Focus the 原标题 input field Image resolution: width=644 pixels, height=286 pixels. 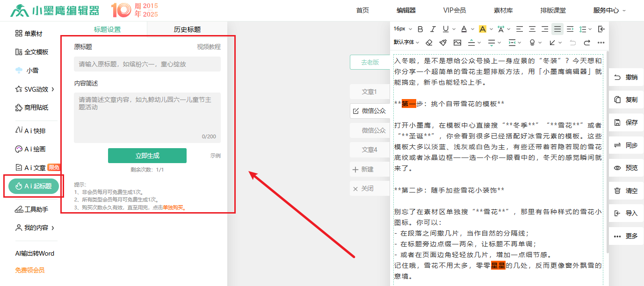[x=147, y=64]
